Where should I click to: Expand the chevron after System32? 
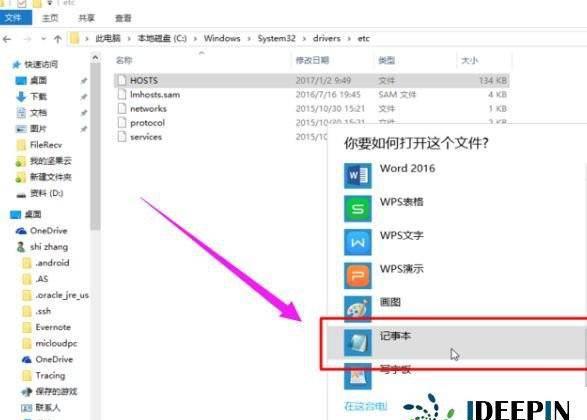click(304, 39)
